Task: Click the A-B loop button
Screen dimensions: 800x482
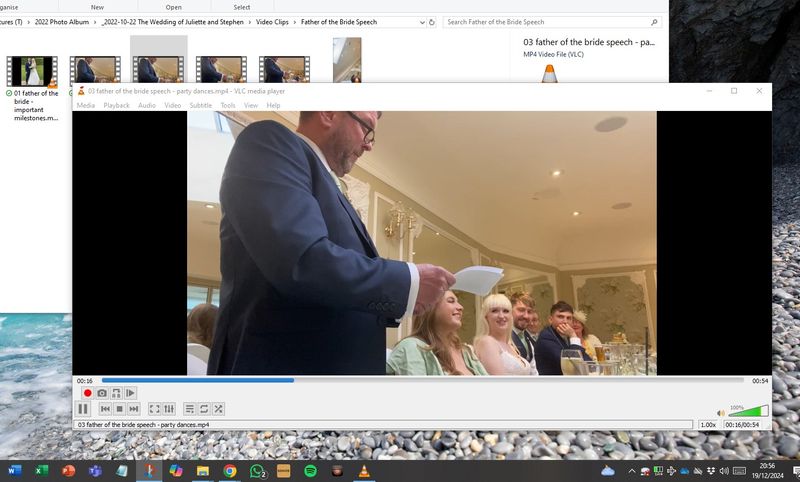Action: [116, 393]
